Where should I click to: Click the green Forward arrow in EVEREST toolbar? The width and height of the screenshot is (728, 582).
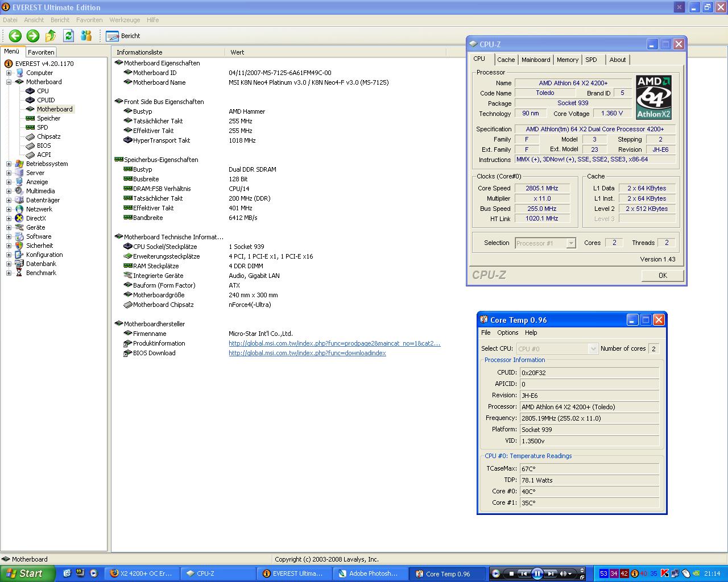click(x=33, y=36)
